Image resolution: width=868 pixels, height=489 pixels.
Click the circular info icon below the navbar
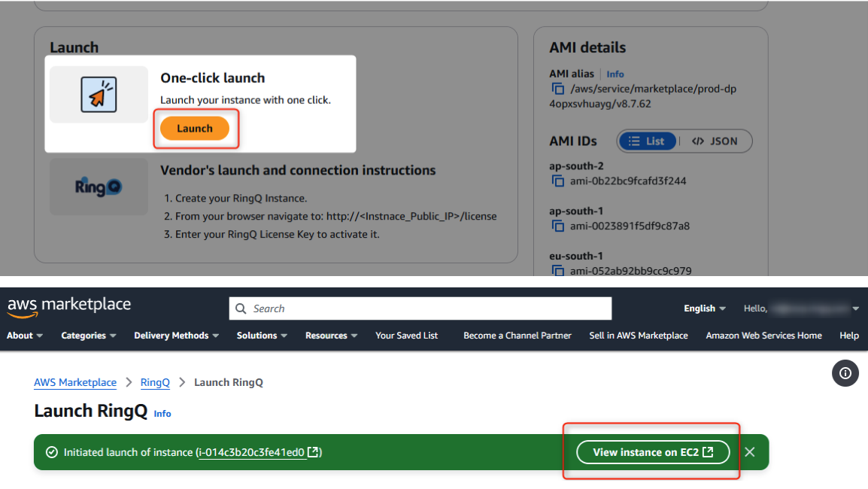coord(845,373)
